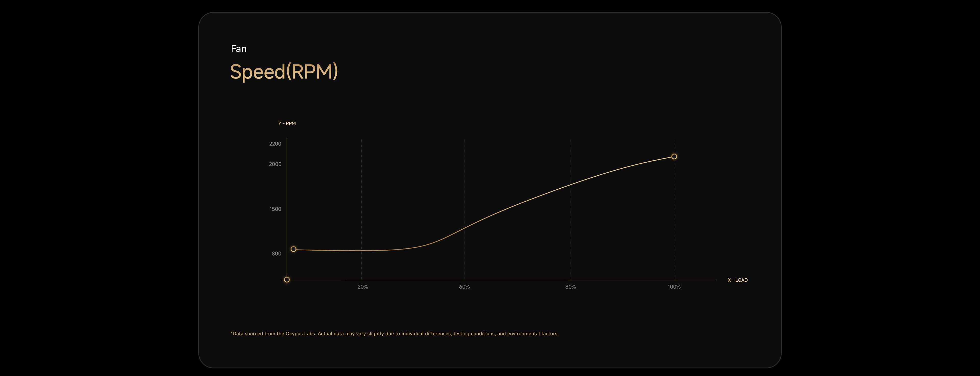Image resolution: width=980 pixels, height=376 pixels.
Task: Click the curve where it crosses 60% gridline
Action: pyautogui.click(x=464, y=228)
